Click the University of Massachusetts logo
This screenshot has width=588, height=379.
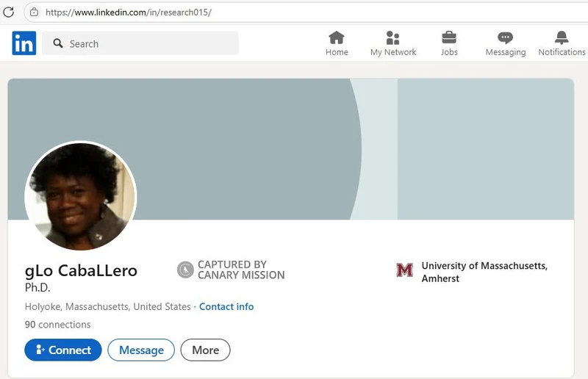click(404, 270)
